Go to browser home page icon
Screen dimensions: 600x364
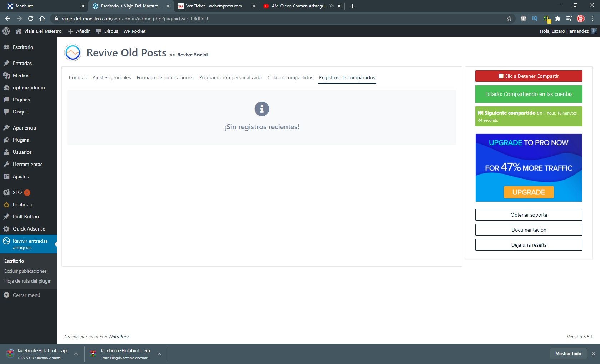click(x=42, y=19)
